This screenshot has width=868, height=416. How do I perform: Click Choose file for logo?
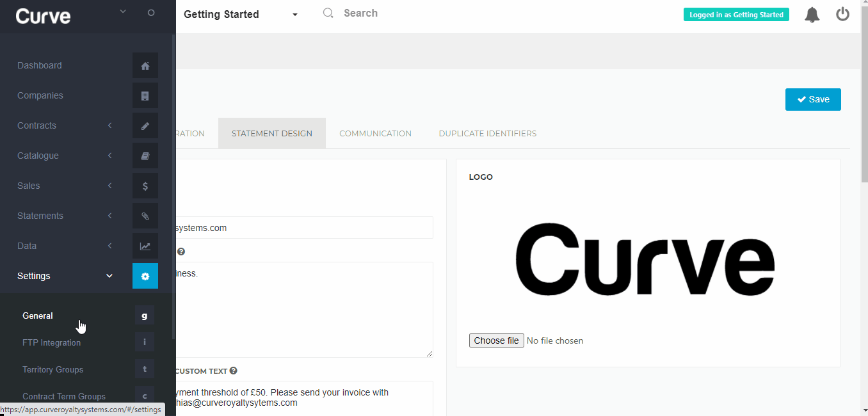497,340
